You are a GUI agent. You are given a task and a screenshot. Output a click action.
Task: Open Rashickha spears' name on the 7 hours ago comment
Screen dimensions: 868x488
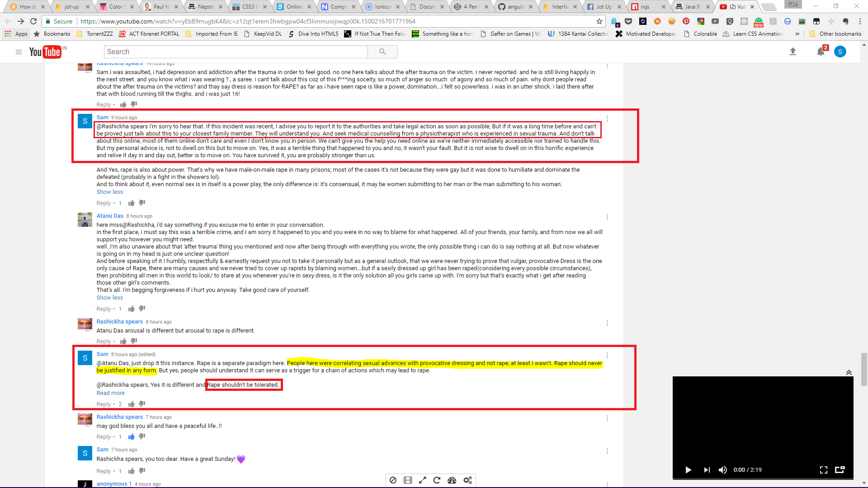119,417
